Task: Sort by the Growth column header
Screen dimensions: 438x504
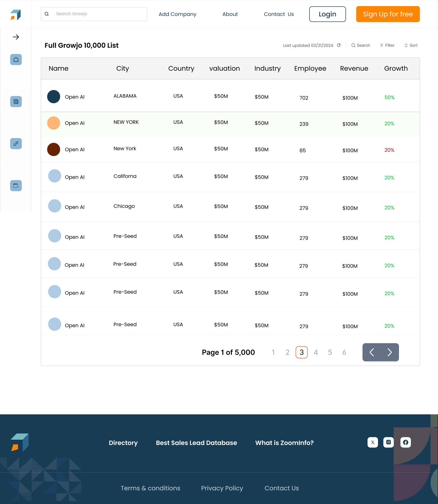Action: tap(396, 68)
